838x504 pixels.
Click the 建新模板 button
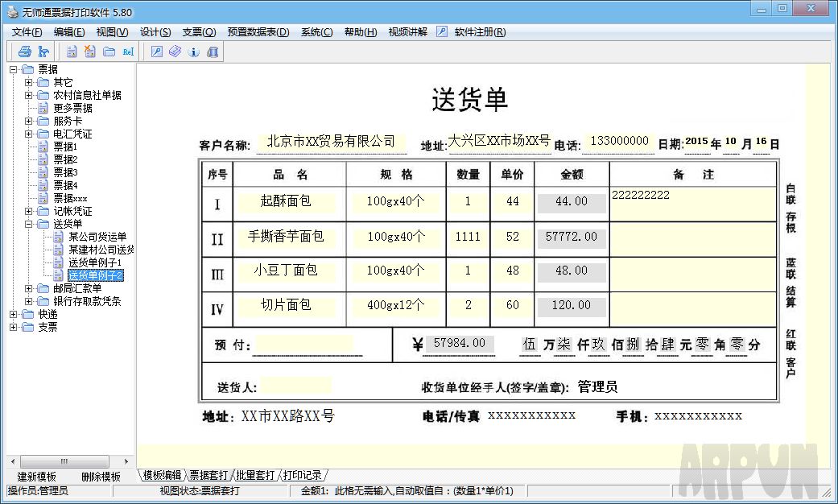pos(37,477)
